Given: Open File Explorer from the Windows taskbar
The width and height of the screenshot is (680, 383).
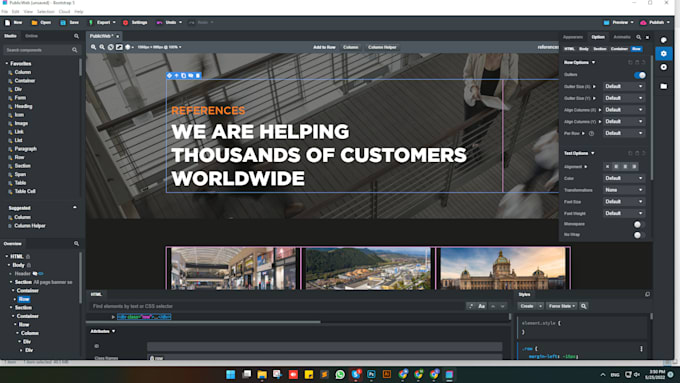Looking at the screenshot, I should (x=262, y=374).
